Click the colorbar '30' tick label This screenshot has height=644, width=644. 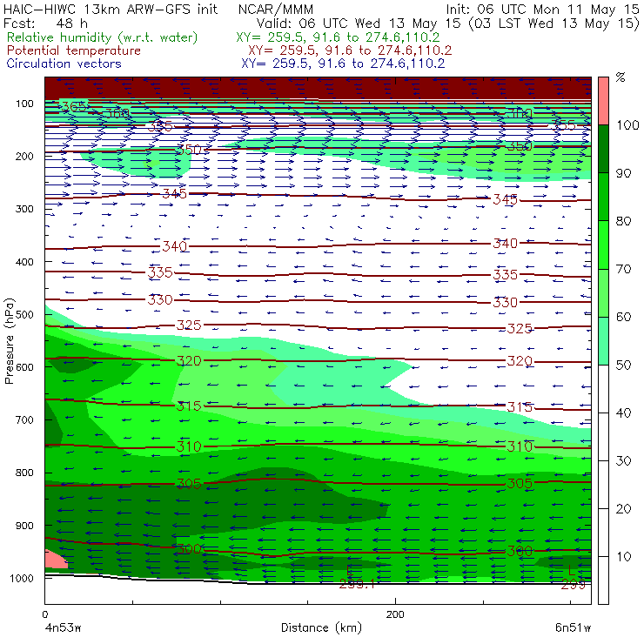pyautogui.click(x=623, y=461)
